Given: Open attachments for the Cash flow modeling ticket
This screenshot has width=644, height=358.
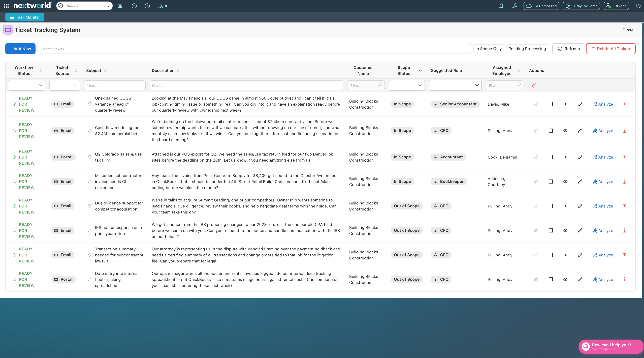Looking at the screenshot, I should pyautogui.click(x=536, y=131).
